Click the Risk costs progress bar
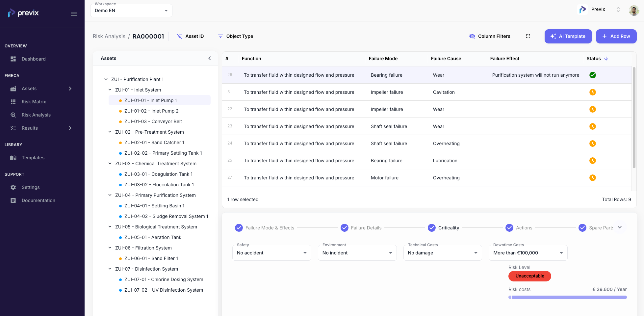 tap(567, 297)
